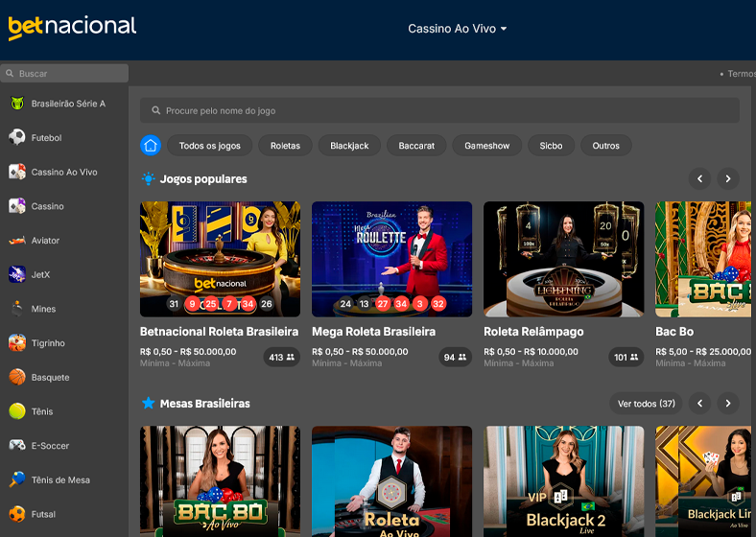Click the 413 players badge

click(281, 357)
